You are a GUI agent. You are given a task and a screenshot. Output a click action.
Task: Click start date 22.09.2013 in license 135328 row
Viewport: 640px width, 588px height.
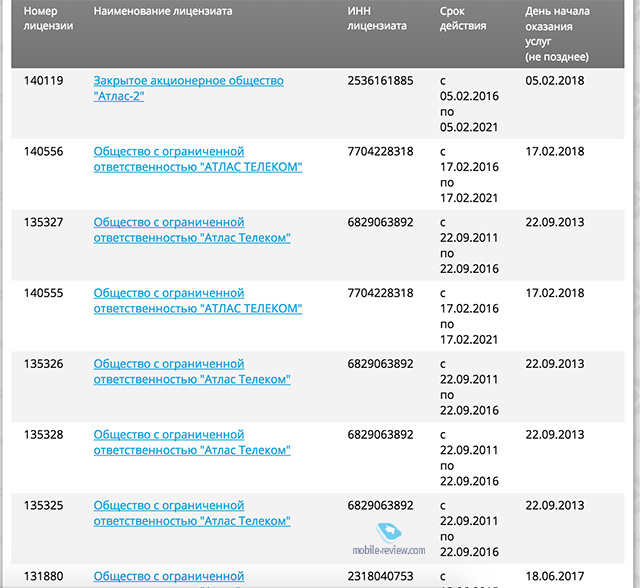(555, 435)
